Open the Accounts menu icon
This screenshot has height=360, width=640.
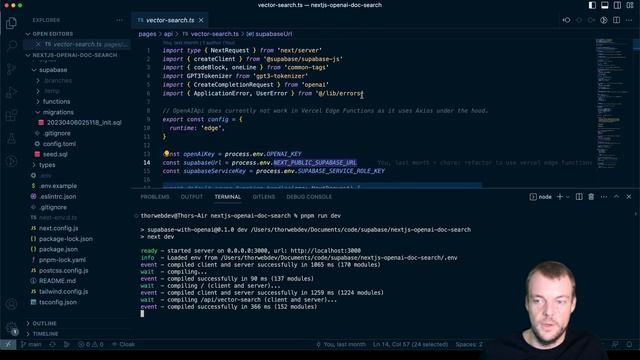click(11, 304)
